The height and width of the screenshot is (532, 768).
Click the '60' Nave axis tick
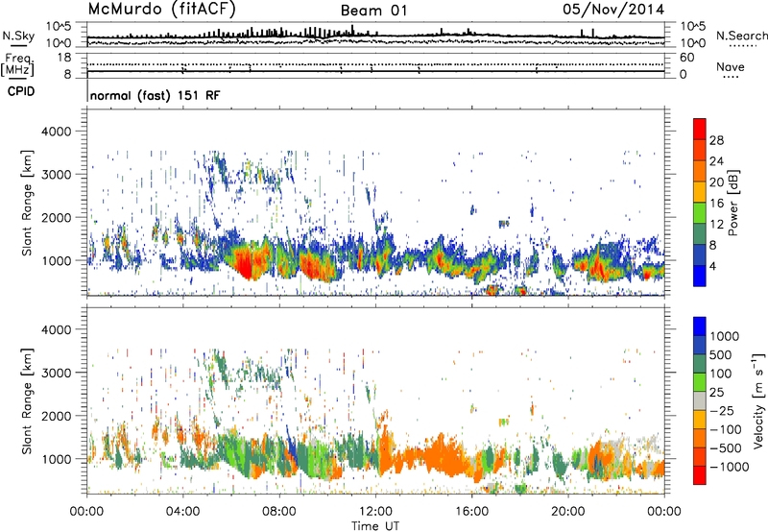[687, 58]
